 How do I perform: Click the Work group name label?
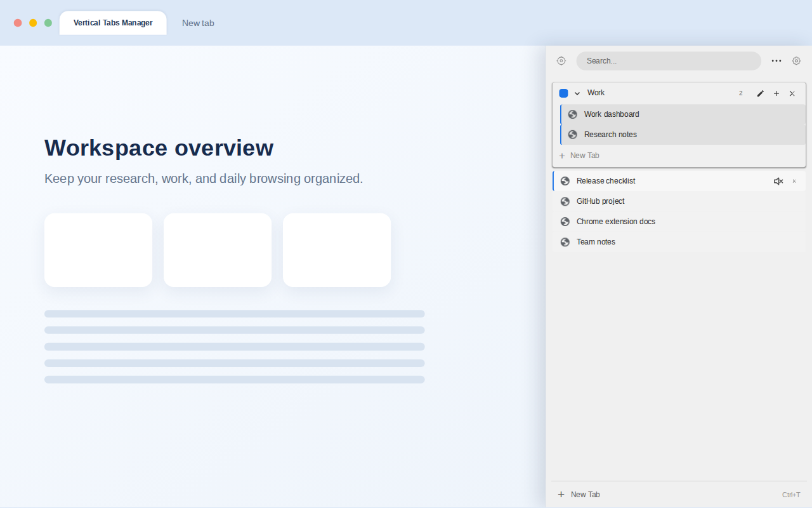(596, 93)
